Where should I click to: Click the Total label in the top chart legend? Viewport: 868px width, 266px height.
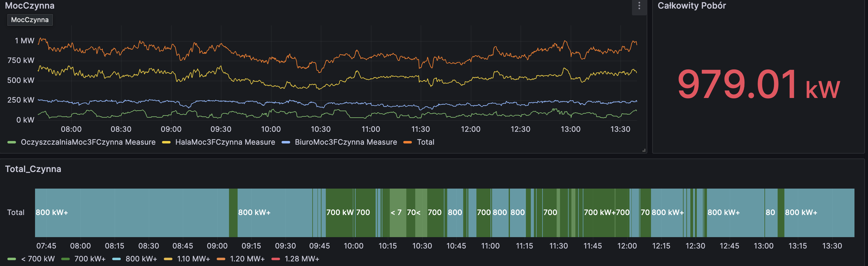[x=426, y=143]
